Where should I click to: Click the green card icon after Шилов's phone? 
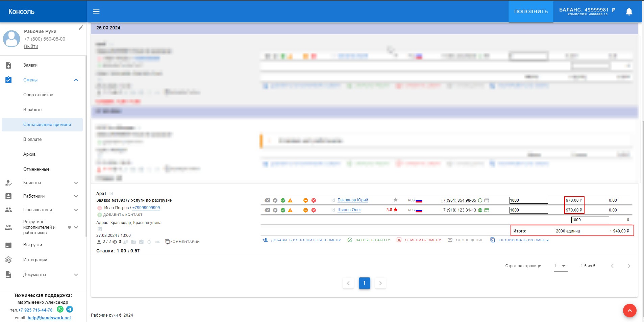487,210
